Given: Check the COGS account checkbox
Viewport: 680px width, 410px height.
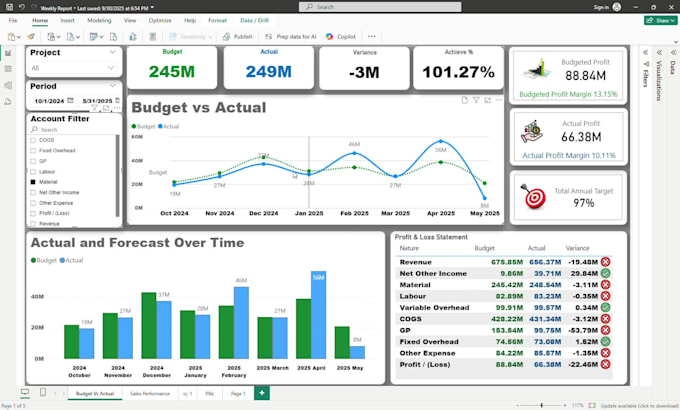Looking at the screenshot, I should (x=33, y=140).
